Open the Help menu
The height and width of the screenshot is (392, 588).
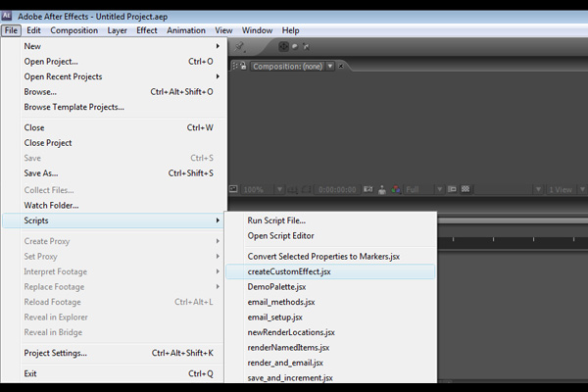pyautogui.click(x=290, y=30)
